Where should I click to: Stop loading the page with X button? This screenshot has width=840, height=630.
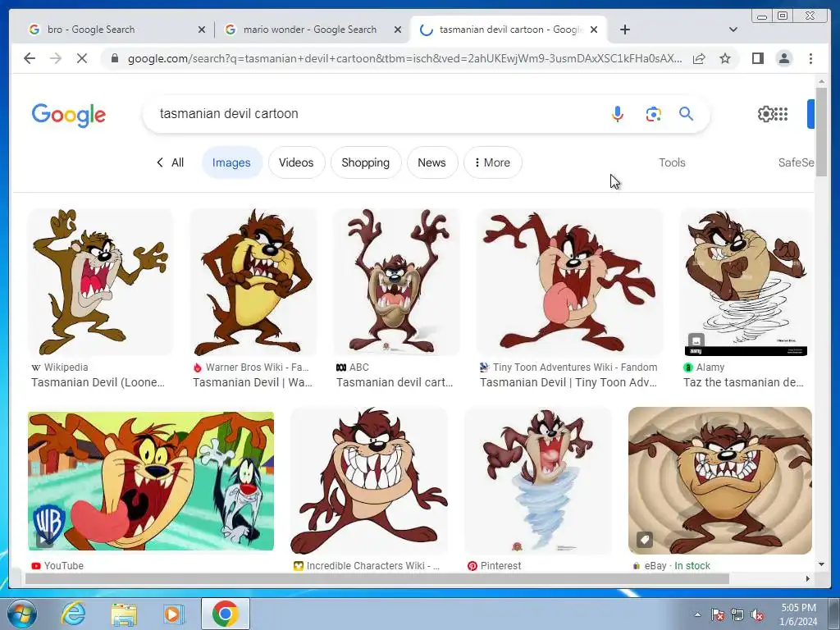[82, 58]
